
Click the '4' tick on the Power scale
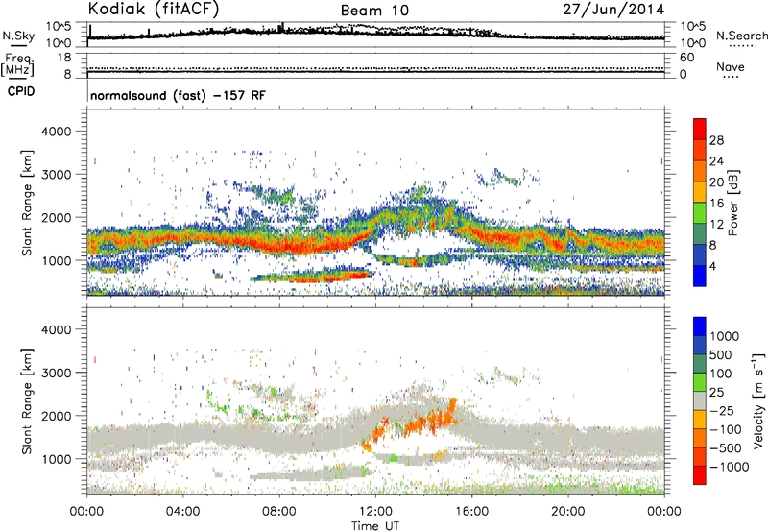click(x=712, y=266)
